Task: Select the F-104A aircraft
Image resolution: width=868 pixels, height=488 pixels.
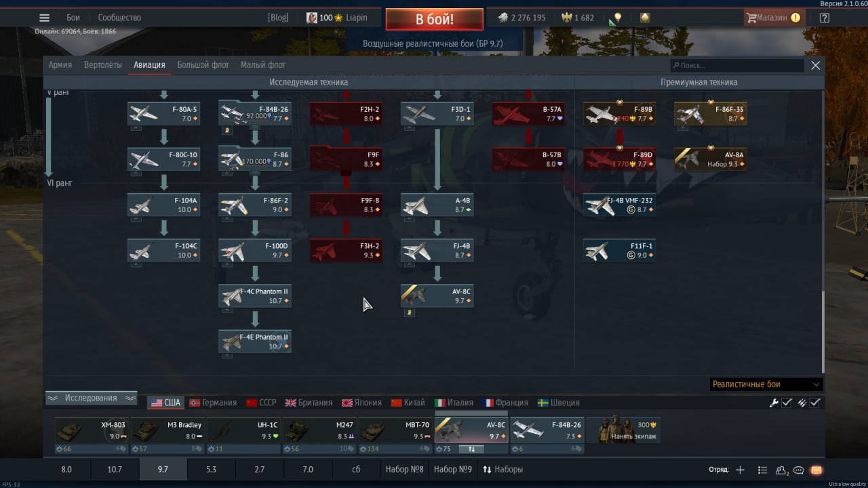Action: click(x=163, y=205)
